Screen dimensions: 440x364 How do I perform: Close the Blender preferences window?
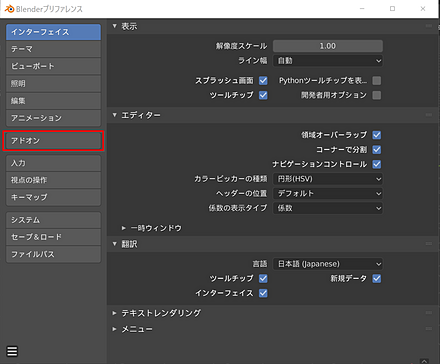tap(423, 9)
